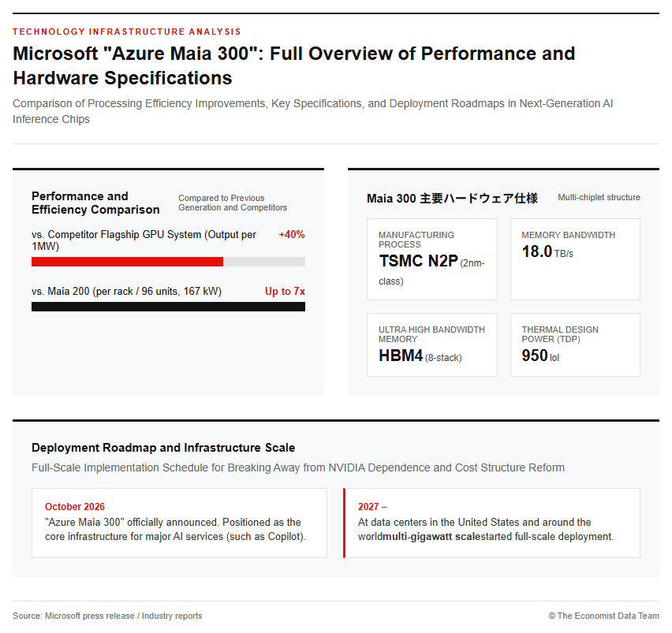The width and height of the screenshot is (672, 633).
Task: Click the "Maia 300 主要ハードウェア仕様" heading
Action: (452, 199)
